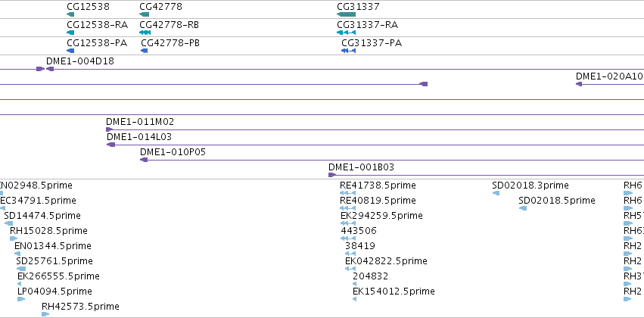Click the CG12538-RA transcript glyph
Viewport: 644px width, 318px height.
(x=70, y=33)
